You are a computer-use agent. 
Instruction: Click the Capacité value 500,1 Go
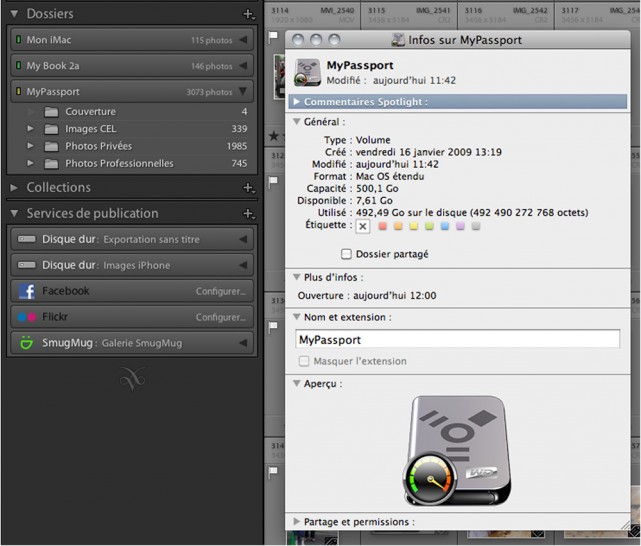pyautogui.click(x=377, y=188)
